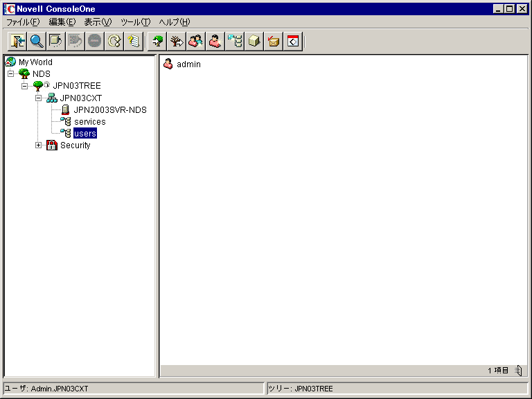The image size is (532, 399).
Task: Open the ヘルプ(H) menu
Action: tap(175, 22)
